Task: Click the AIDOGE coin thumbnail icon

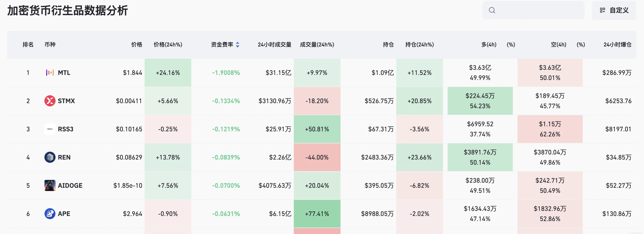Action: pyautogui.click(x=50, y=185)
